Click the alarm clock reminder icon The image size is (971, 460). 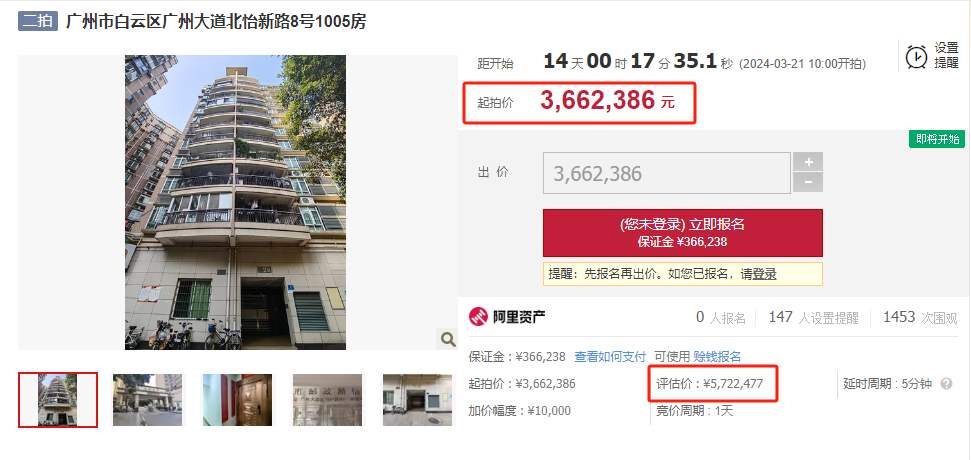click(916, 56)
